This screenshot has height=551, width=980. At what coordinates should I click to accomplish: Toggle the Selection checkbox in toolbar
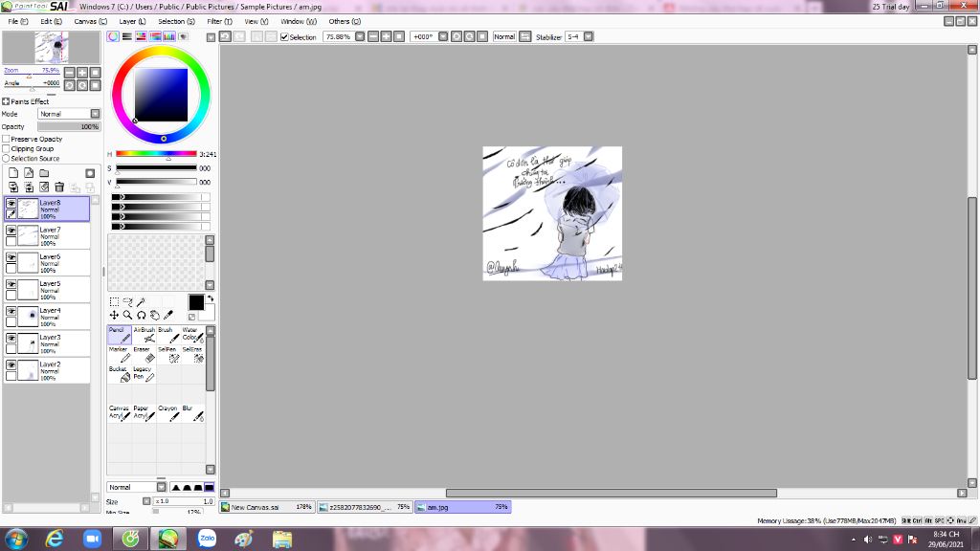point(284,37)
